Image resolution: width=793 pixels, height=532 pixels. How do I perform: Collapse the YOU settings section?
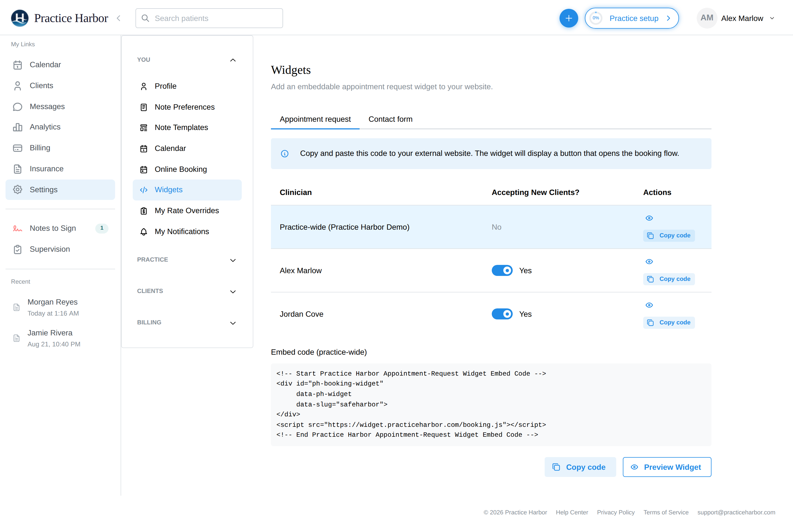click(233, 60)
